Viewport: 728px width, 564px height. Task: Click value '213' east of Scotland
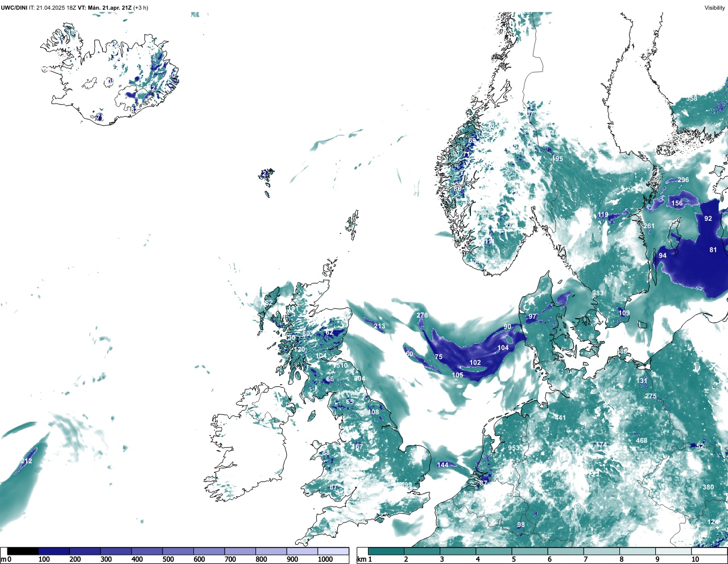coord(379,326)
